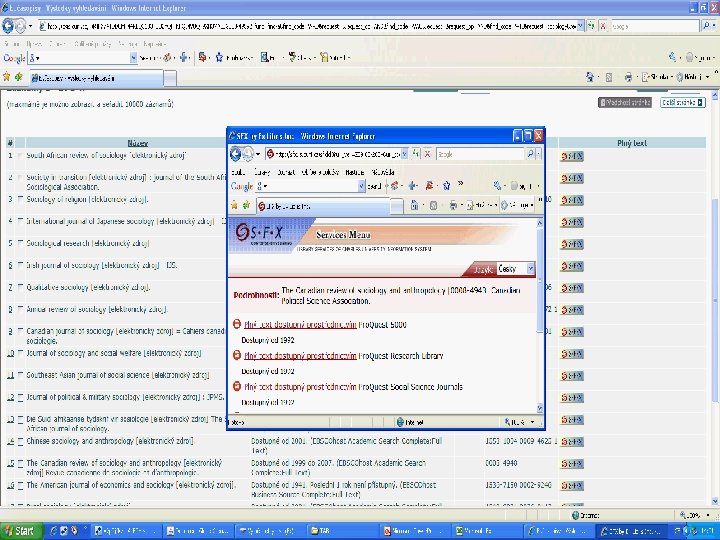Open the Windows Start menu
This screenshot has height=540, width=720.
coord(22,531)
